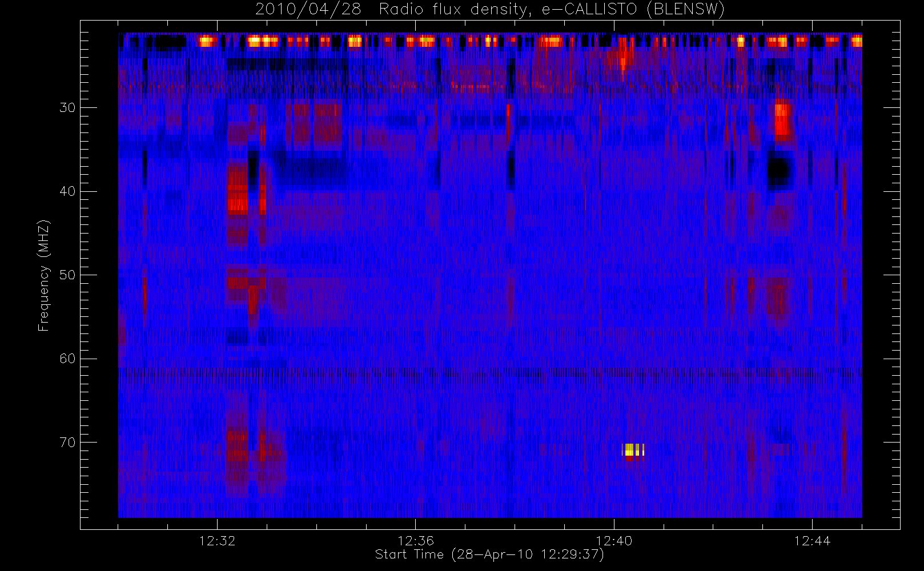Viewport: 924px width, 571px height.
Task: Click the date "2010/04/28" in the title
Action: tap(308, 10)
